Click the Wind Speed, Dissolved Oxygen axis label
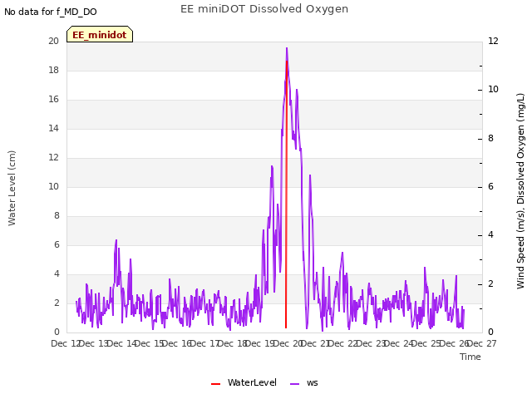Image resolution: width=532 pixels, height=399 pixels. pyautogui.click(x=520, y=191)
